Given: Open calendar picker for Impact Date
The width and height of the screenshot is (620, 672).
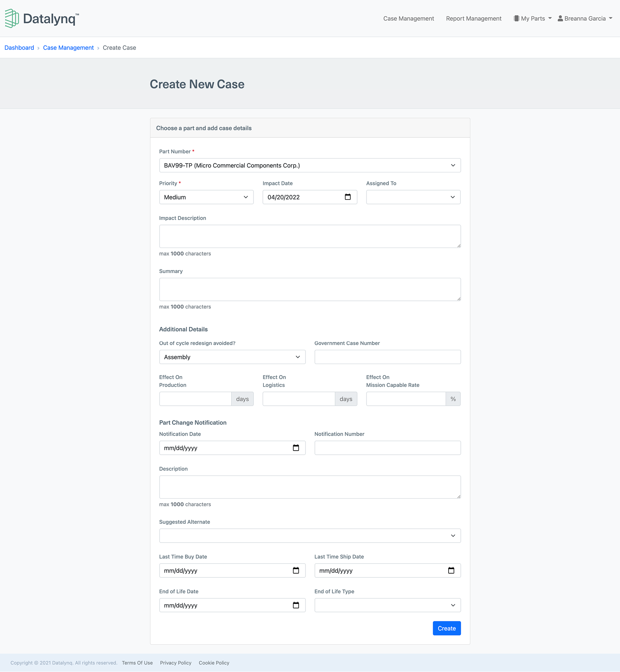Looking at the screenshot, I should [347, 197].
